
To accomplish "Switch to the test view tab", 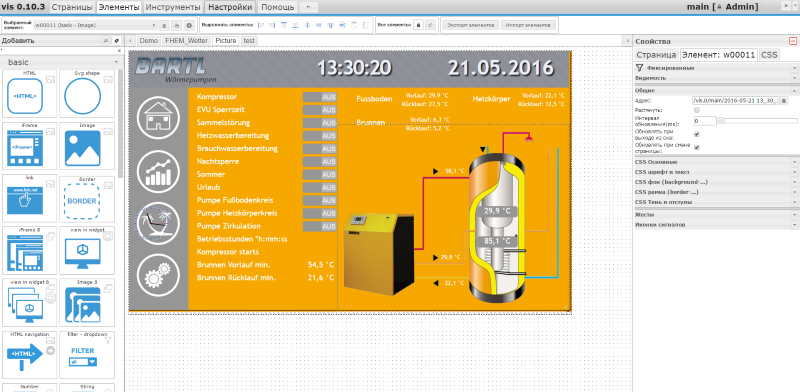I will [248, 41].
